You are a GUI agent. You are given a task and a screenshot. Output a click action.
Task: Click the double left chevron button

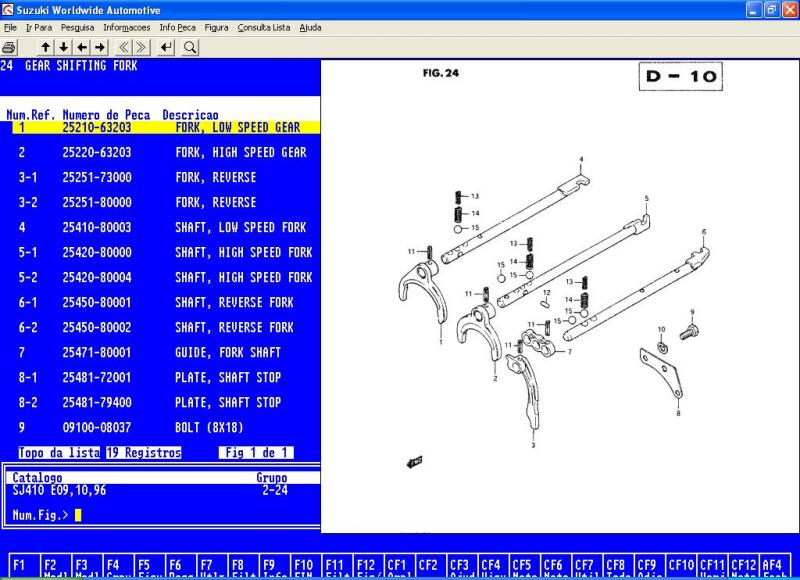click(123, 47)
